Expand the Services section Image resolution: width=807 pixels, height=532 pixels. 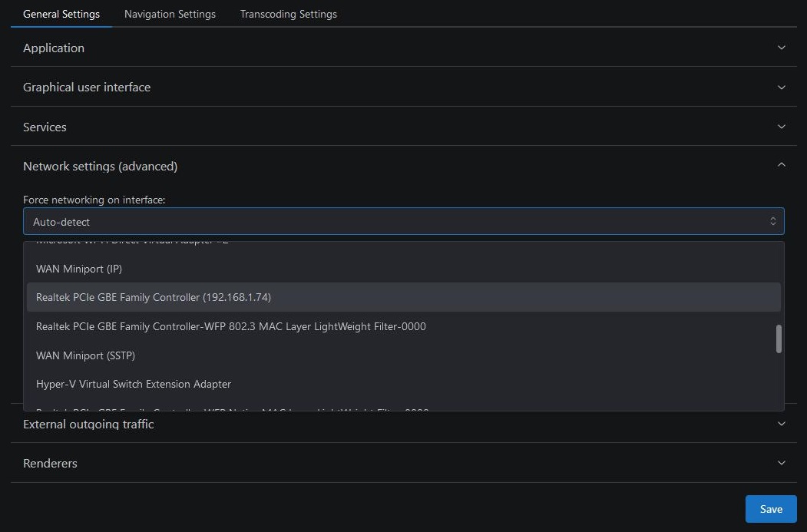tap(404, 127)
